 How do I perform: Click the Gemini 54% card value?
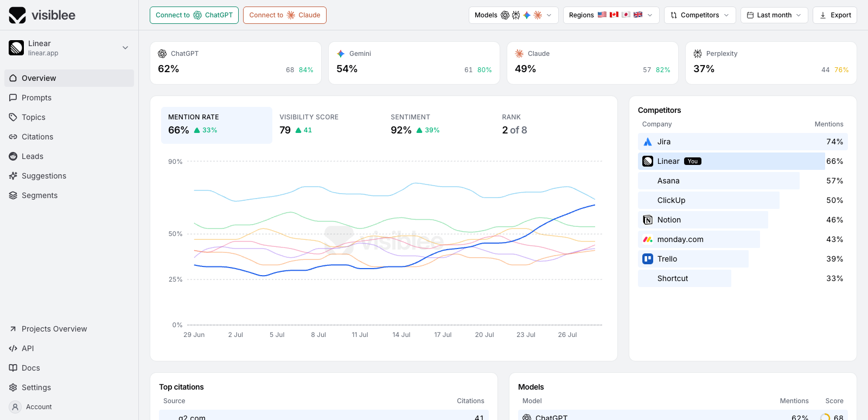[347, 69]
